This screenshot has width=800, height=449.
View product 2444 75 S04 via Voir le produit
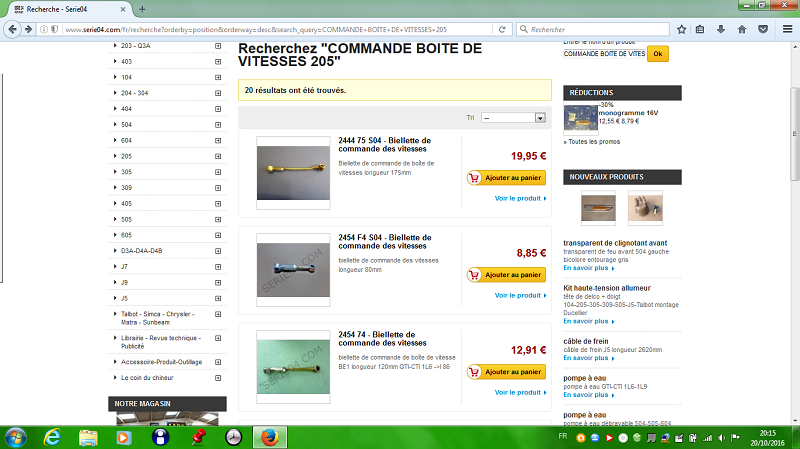click(x=520, y=198)
